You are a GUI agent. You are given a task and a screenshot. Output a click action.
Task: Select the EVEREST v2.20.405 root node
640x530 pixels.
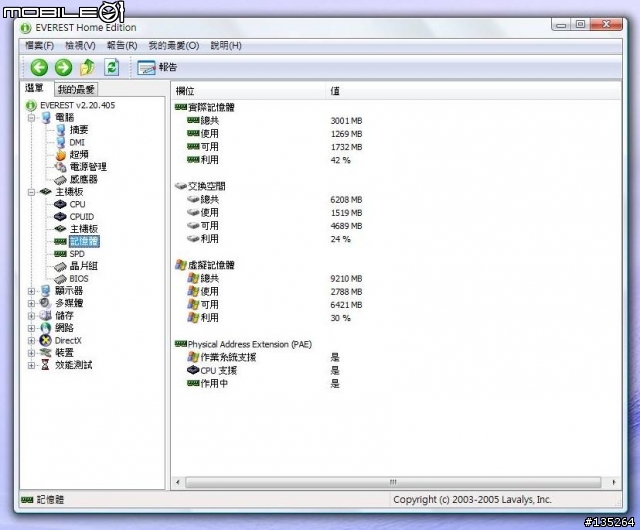click(x=78, y=105)
